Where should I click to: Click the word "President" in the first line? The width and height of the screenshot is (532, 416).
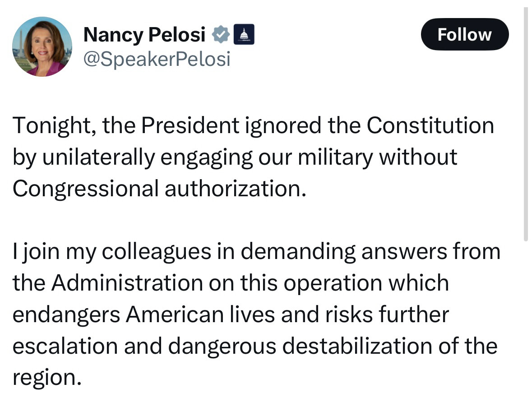190,125
